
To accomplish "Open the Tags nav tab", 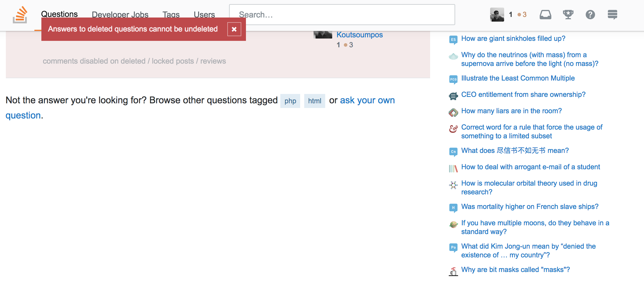I will point(171,14).
